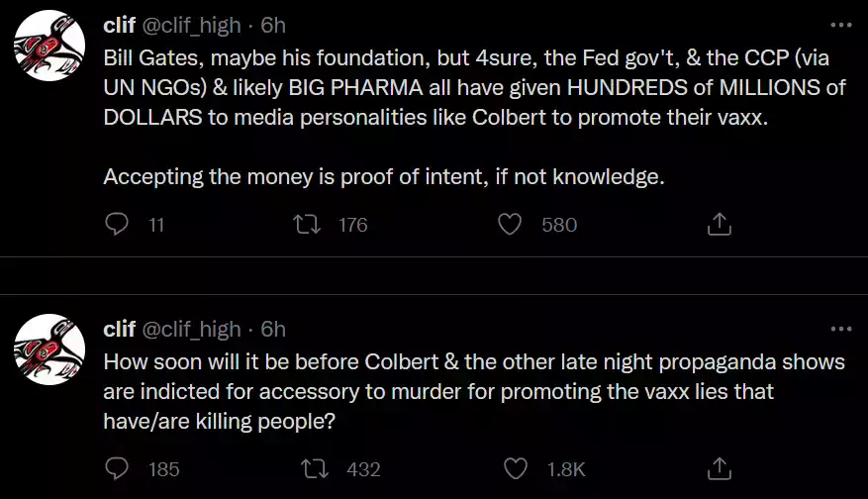Share the first tweet
Screen dimensions: 868x499
pos(720,225)
